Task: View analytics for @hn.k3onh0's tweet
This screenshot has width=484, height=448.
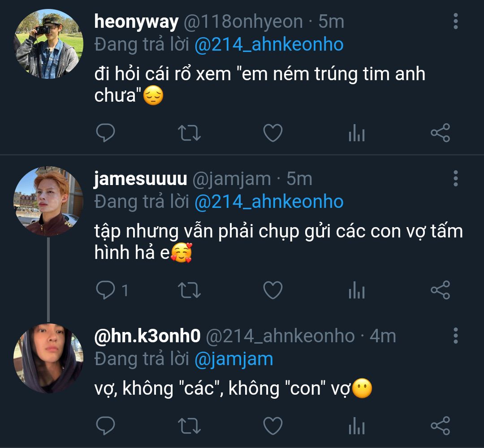Action: 356,426
